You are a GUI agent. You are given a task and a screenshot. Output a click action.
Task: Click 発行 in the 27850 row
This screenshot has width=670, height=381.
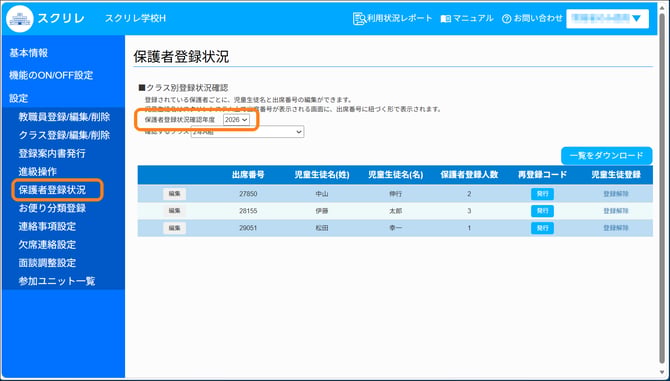pyautogui.click(x=542, y=194)
